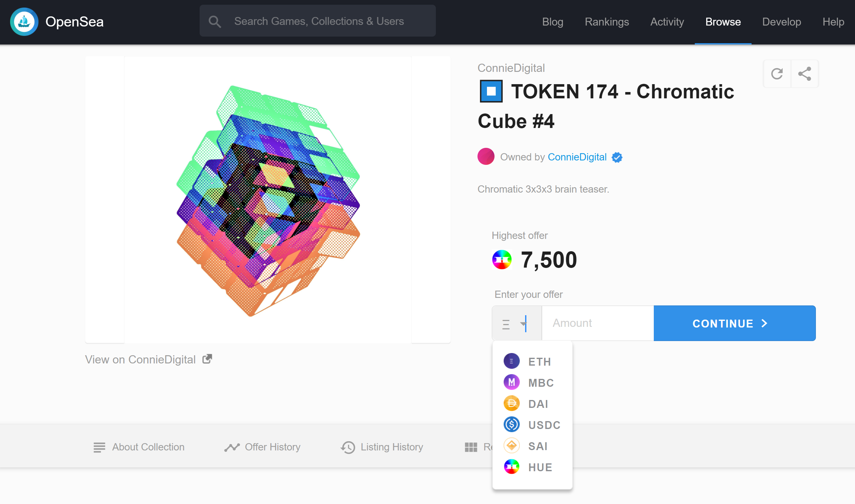This screenshot has height=504, width=855.
Task: Click the Enter your offer label
Action: (529, 294)
